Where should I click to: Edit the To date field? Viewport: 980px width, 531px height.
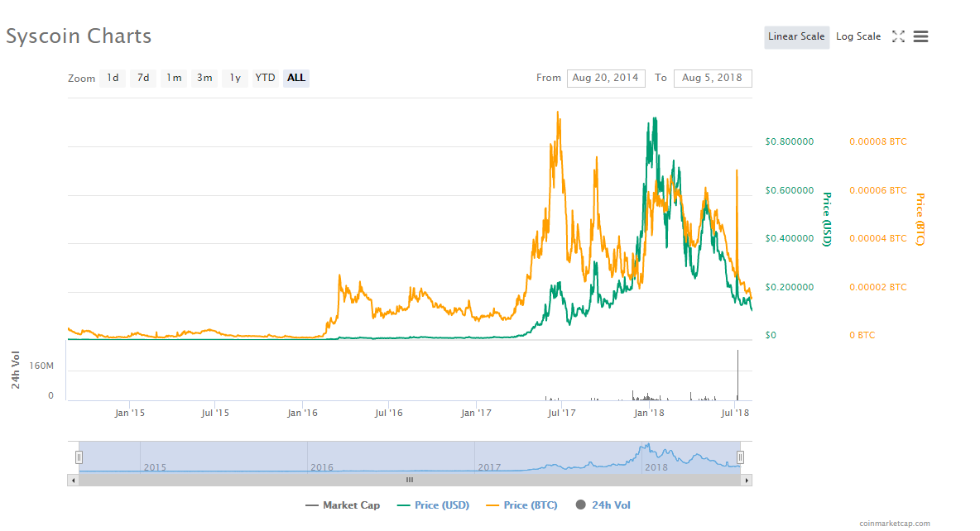[x=713, y=78]
